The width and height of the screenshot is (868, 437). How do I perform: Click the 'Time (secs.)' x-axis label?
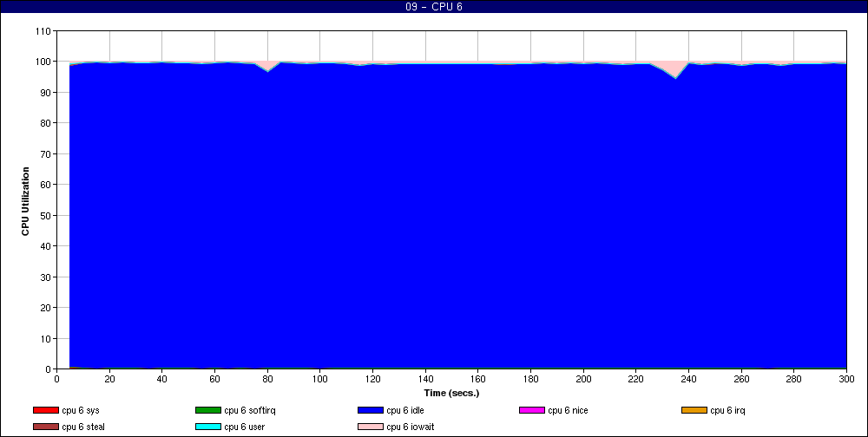451,393
